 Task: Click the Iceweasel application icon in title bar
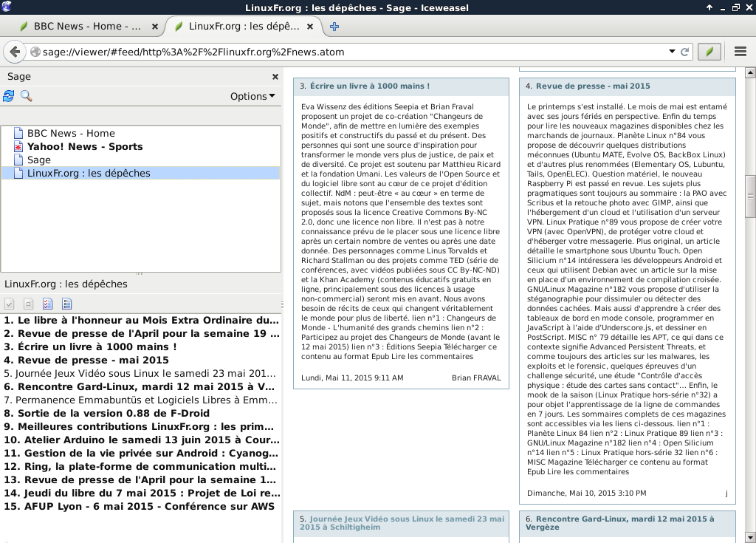(x=6, y=7)
